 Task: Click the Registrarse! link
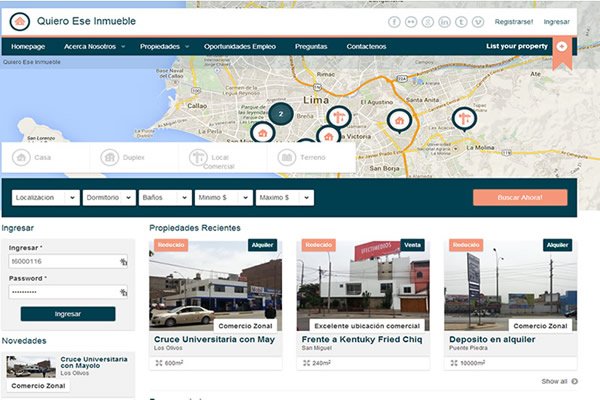pyautogui.click(x=515, y=21)
